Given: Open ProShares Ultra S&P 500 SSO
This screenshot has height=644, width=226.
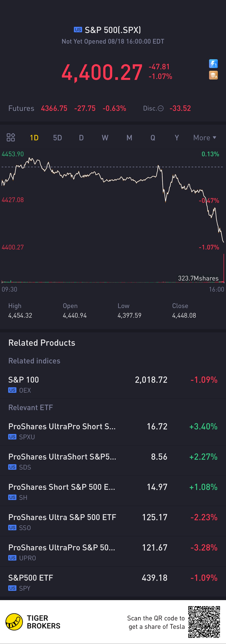Looking at the screenshot, I should point(113,521).
